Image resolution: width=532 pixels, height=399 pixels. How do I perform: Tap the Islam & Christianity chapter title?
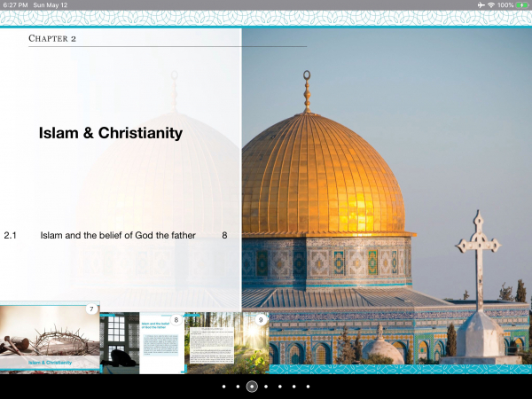click(111, 133)
